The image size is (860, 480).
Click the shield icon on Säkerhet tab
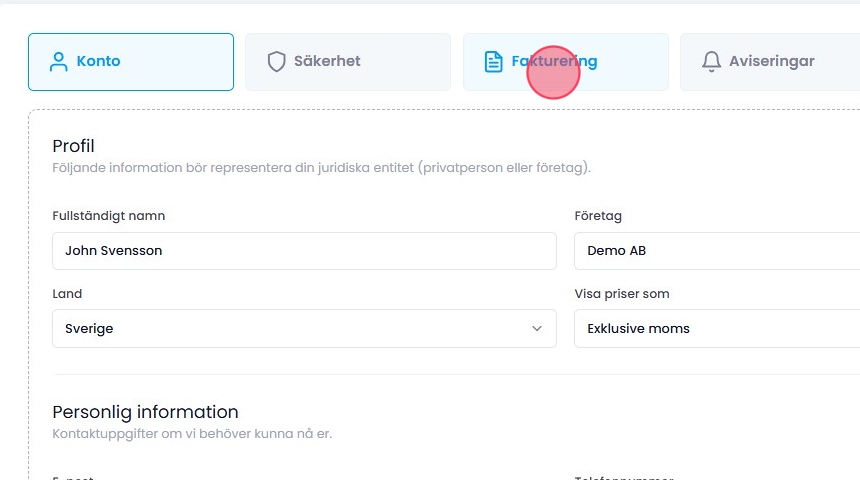(276, 62)
